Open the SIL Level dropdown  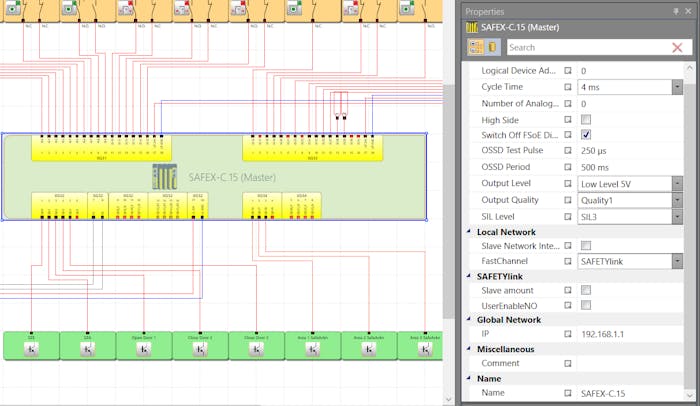click(677, 217)
